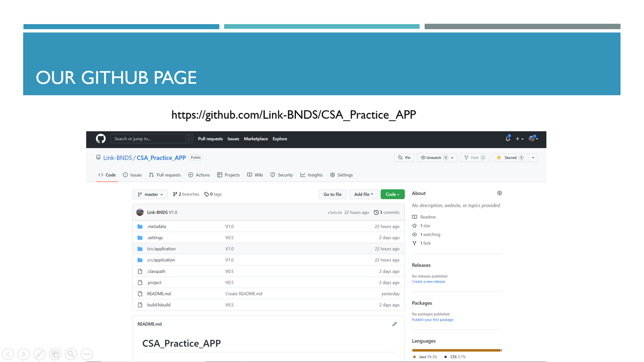Open README.md in the file list
644x362 pixels.
click(159, 294)
